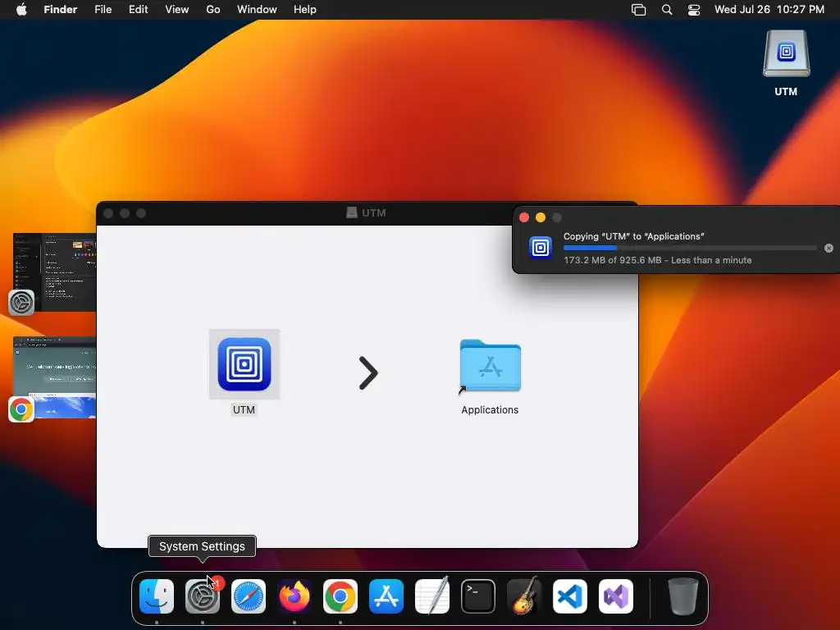Switch to Chrome Stage Manager thumbnail
The height and width of the screenshot is (630, 840).
(x=54, y=377)
